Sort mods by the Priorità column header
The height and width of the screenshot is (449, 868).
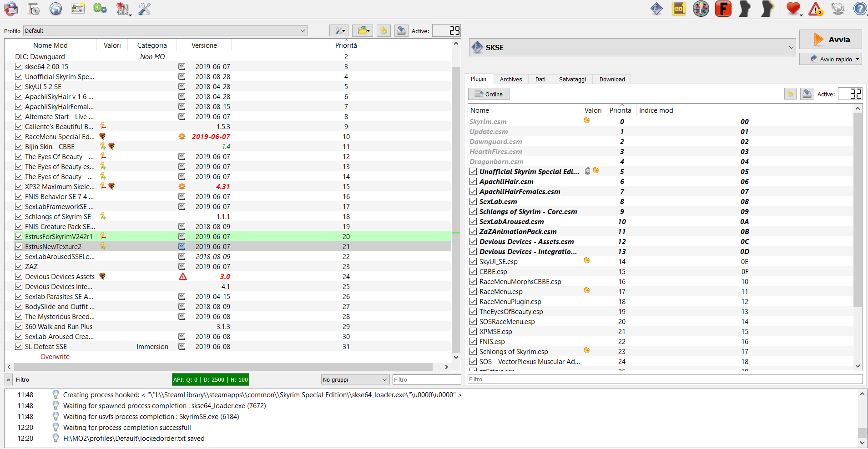point(346,45)
